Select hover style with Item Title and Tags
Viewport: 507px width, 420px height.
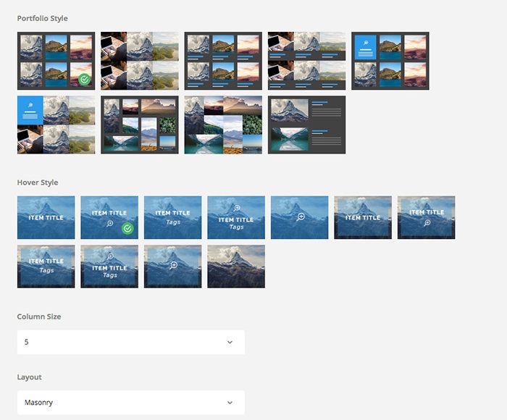[172, 217]
